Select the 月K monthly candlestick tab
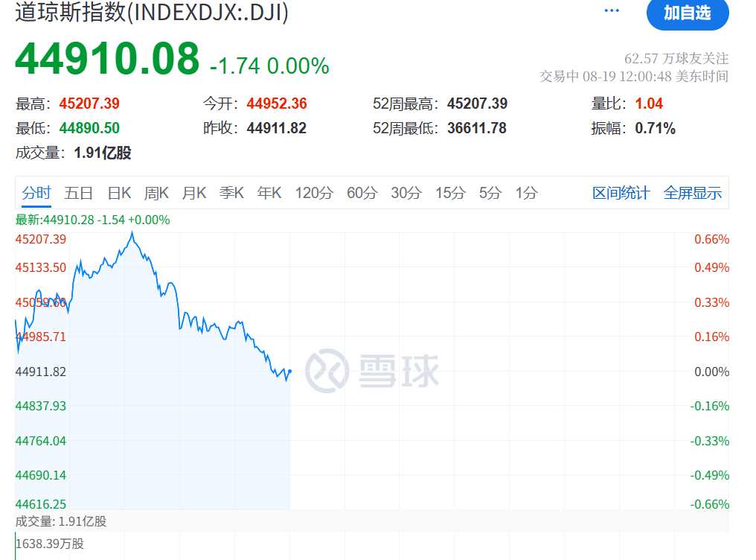The width and height of the screenshot is (756, 560). coord(194,194)
